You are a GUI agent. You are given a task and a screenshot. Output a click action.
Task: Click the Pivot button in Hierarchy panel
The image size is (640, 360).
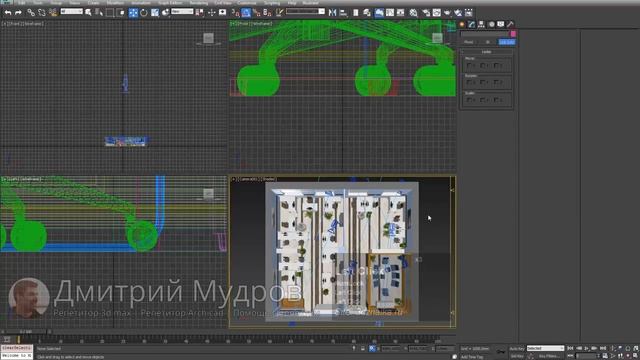click(469, 42)
